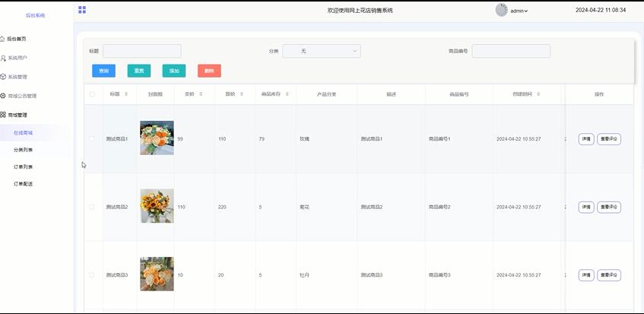Click the red 删除 button

click(x=209, y=71)
